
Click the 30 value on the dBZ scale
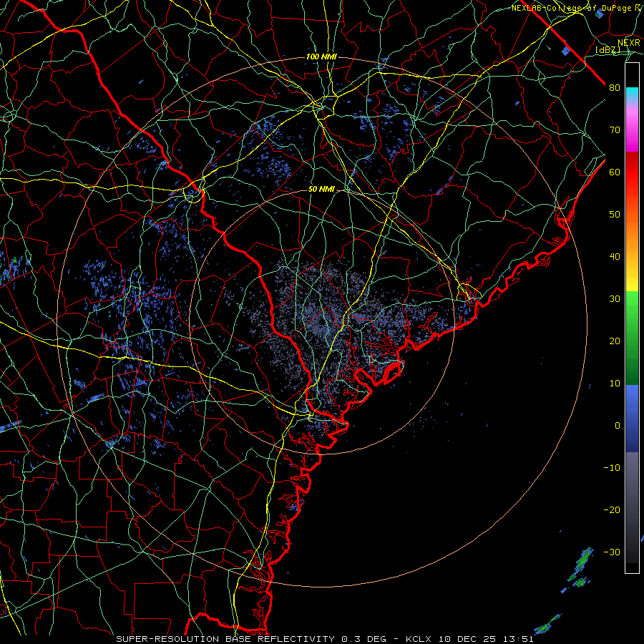pyautogui.click(x=615, y=299)
